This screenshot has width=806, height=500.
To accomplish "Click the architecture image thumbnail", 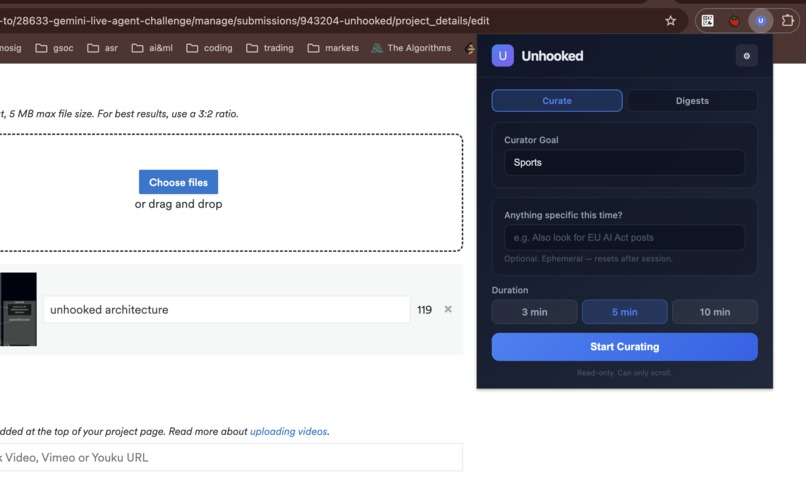I will click(19, 309).
